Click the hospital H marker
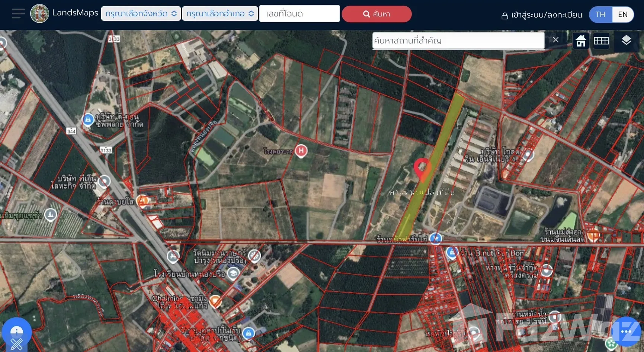 (301, 151)
